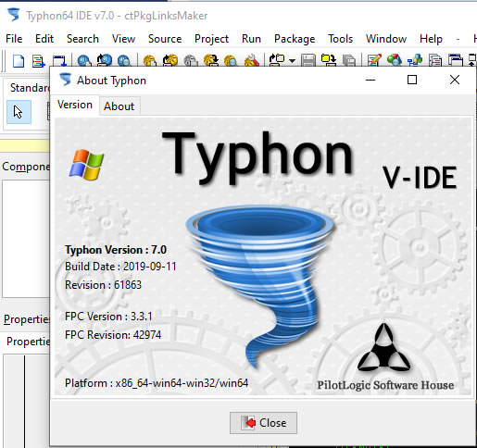Image resolution: width=477 pixels, height=448 pixels.
Task: Click the blue globe icon with magnifier
Action: [x=124, y=60]
